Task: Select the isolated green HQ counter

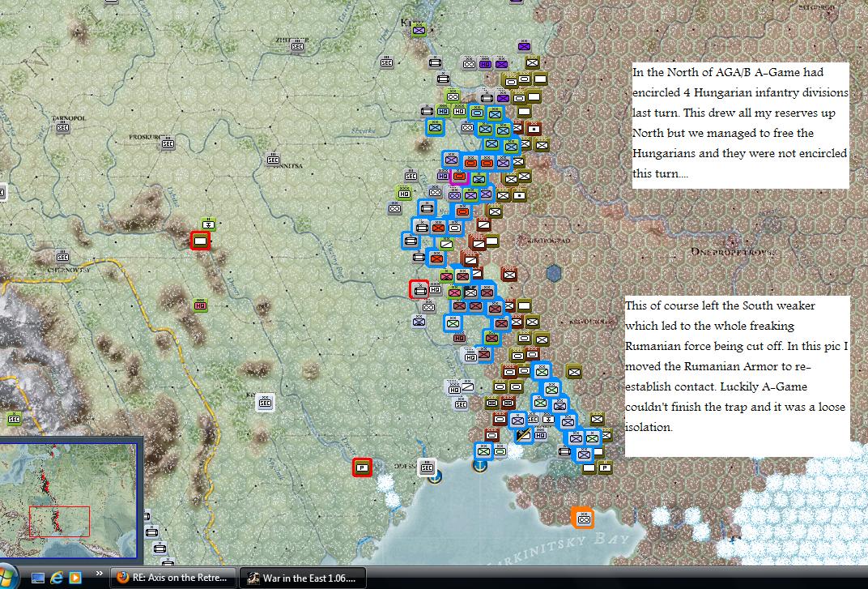Action: 200,305
